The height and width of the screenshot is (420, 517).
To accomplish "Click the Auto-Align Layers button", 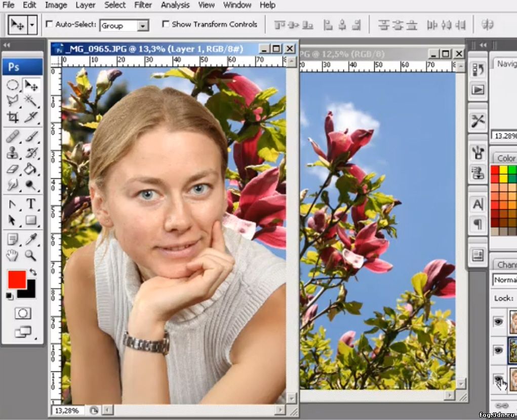I will (x=487, y=25).
